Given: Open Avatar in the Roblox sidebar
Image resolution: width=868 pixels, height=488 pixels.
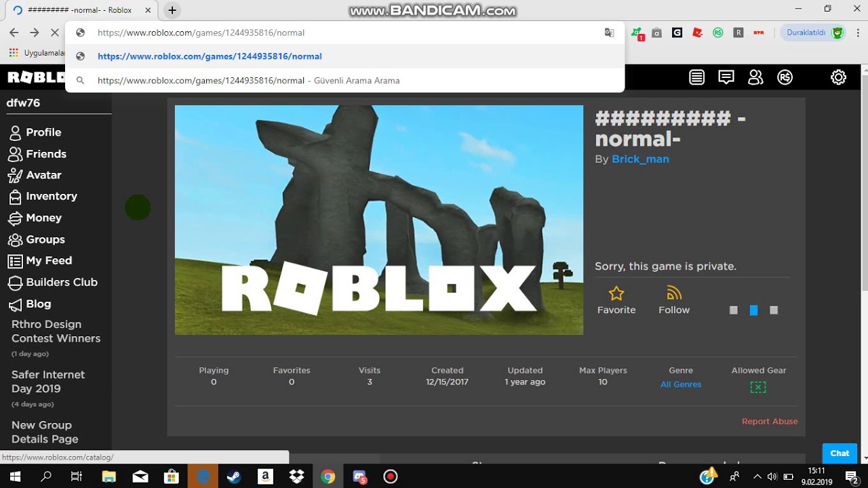Looking at the screenshot, I should (x=43, y=175).
